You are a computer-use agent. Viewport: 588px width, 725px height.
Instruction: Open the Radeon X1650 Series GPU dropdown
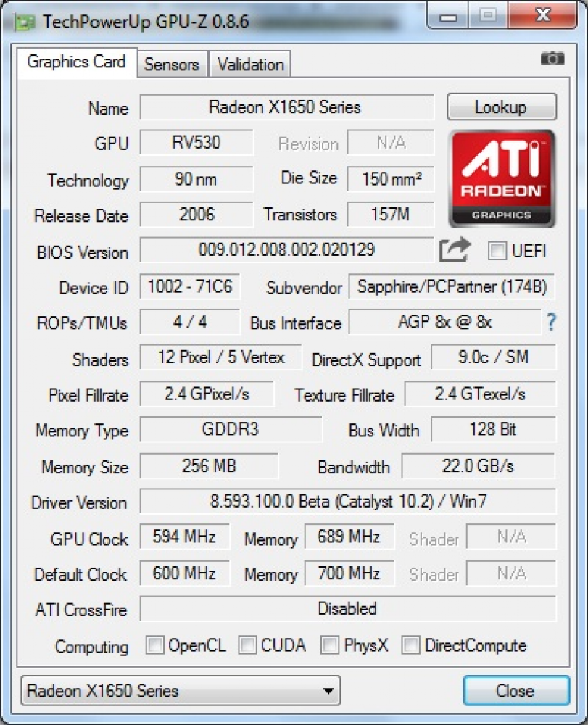coord(181,691)
